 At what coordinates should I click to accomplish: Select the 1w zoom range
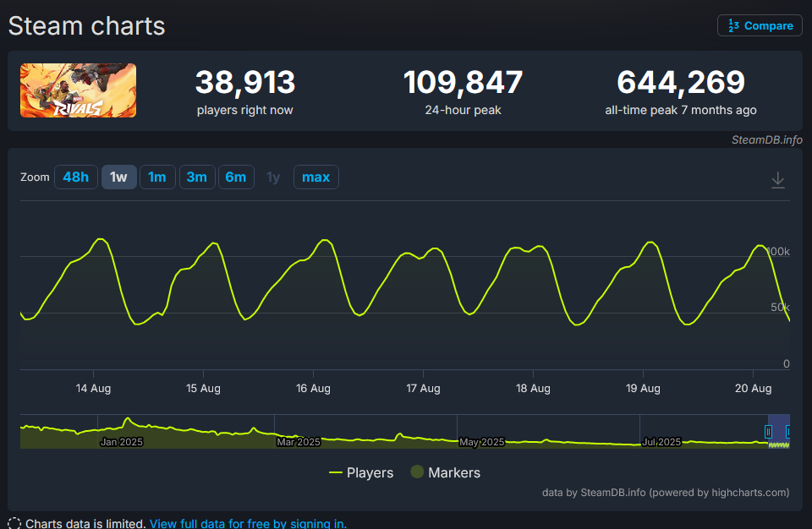(x=118, y=177)
